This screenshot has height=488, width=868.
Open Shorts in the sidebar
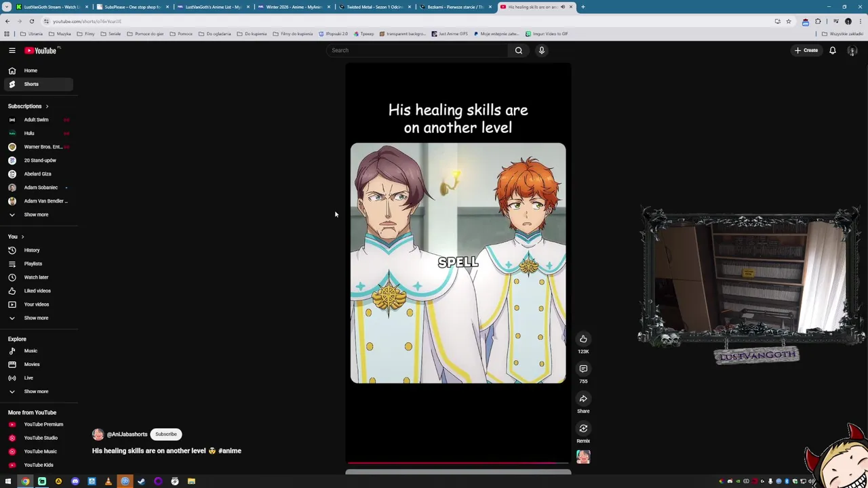[38, 84]
